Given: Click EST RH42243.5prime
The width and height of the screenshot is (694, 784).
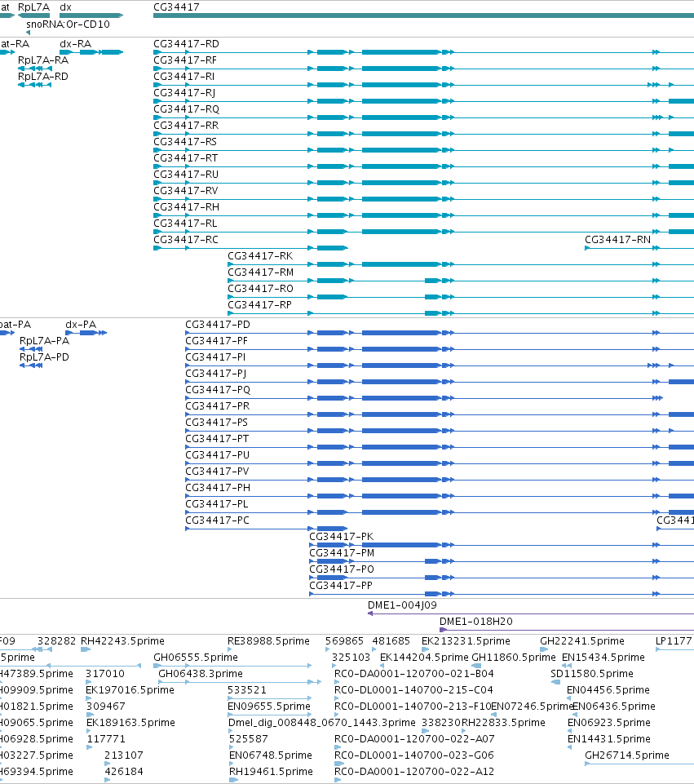Looking at the screenshot, I should [122, 641].
